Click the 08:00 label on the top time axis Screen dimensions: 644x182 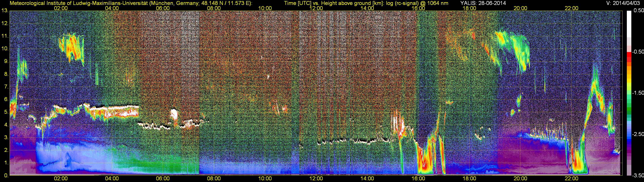(214, 8)
